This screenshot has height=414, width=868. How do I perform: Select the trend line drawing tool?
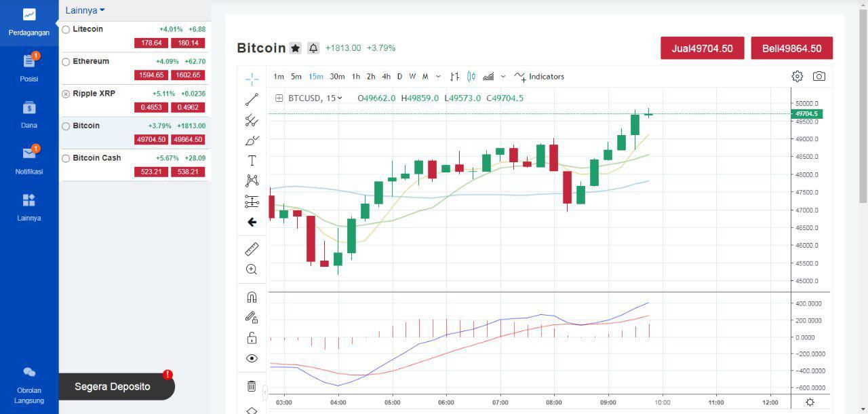[x=252, y=100]
